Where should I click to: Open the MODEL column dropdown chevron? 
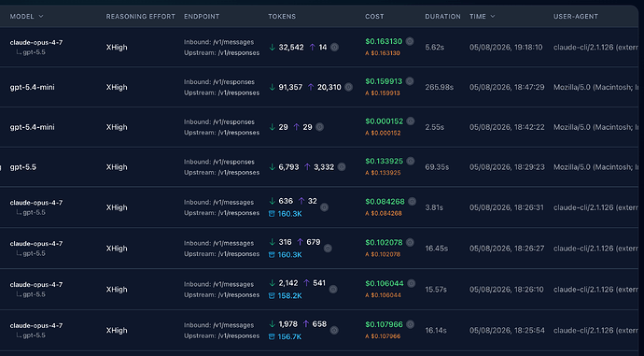coord(41,17)
